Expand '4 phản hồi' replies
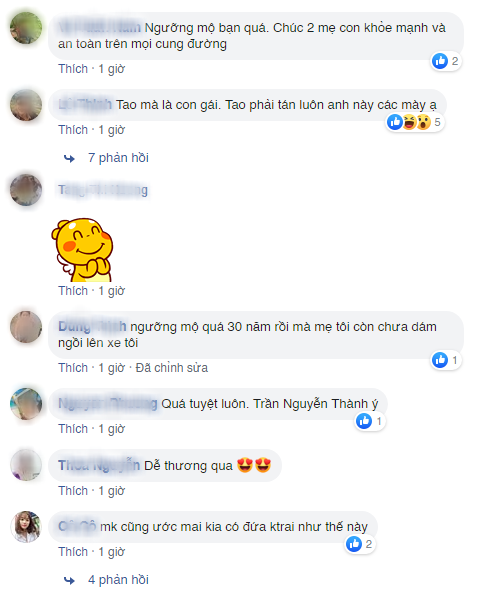 point(118,579)
